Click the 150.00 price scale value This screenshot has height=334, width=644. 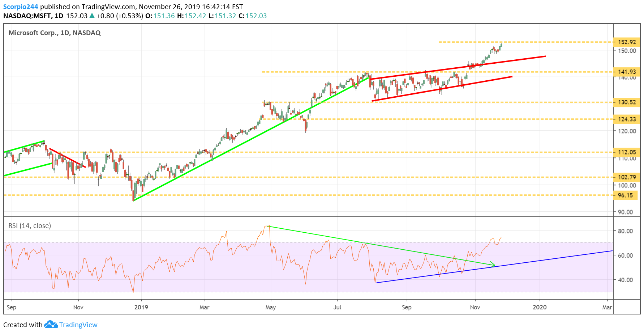(627, 51)
